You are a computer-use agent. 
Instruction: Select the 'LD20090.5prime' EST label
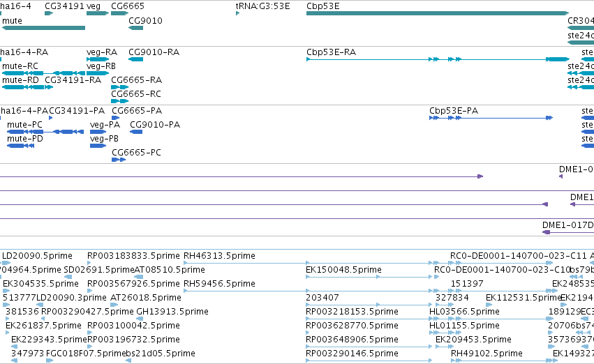pos(37,256)
